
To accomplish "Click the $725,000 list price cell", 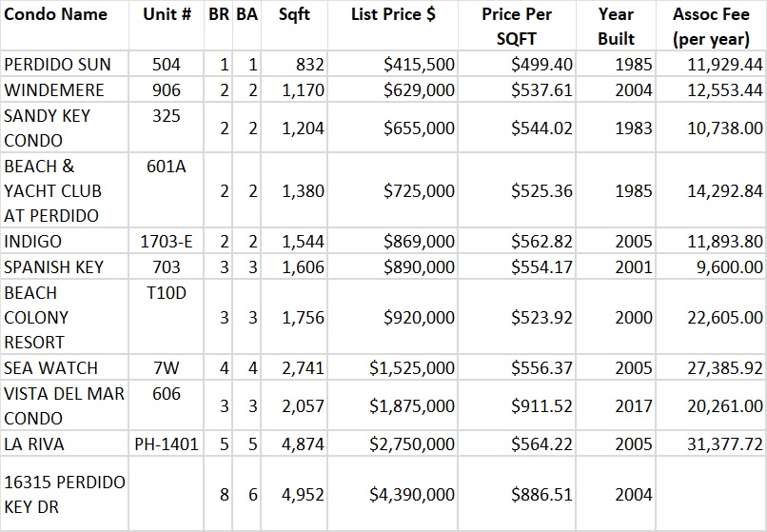I will tap(420, 190).
